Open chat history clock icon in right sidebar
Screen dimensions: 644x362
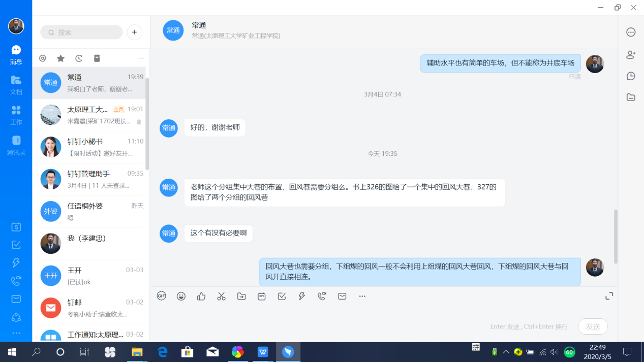[631, 76]
